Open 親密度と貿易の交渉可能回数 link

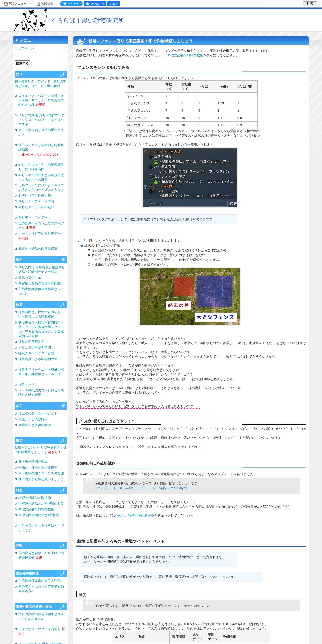click(39, 283)
